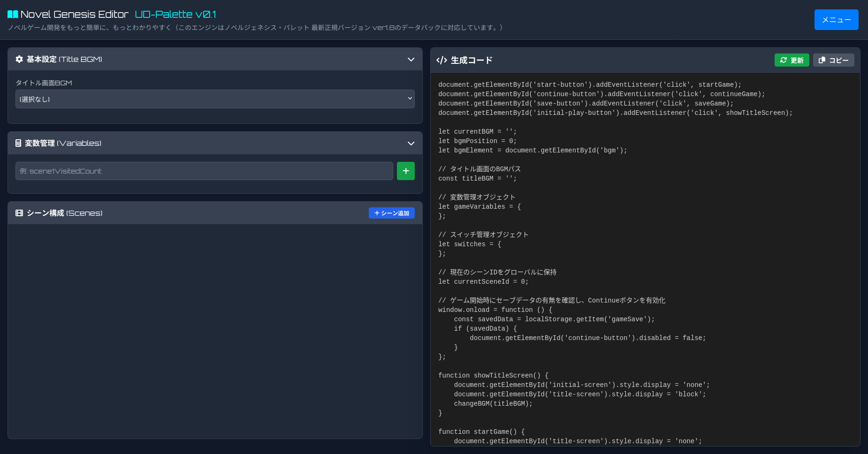The width and height of the screenshot is (868, 454).
Task: Click the open book logo icon
Action: pos(13,15)
